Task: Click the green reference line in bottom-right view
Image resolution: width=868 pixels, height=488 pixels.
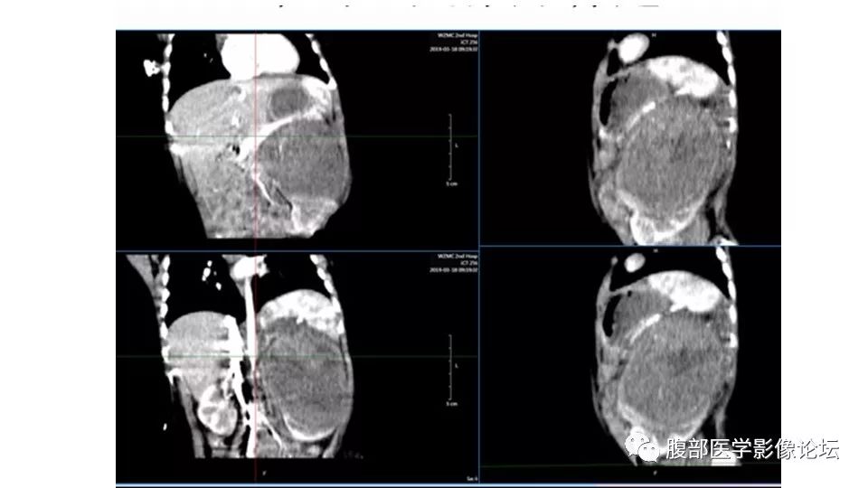Action: click(630, 466)
